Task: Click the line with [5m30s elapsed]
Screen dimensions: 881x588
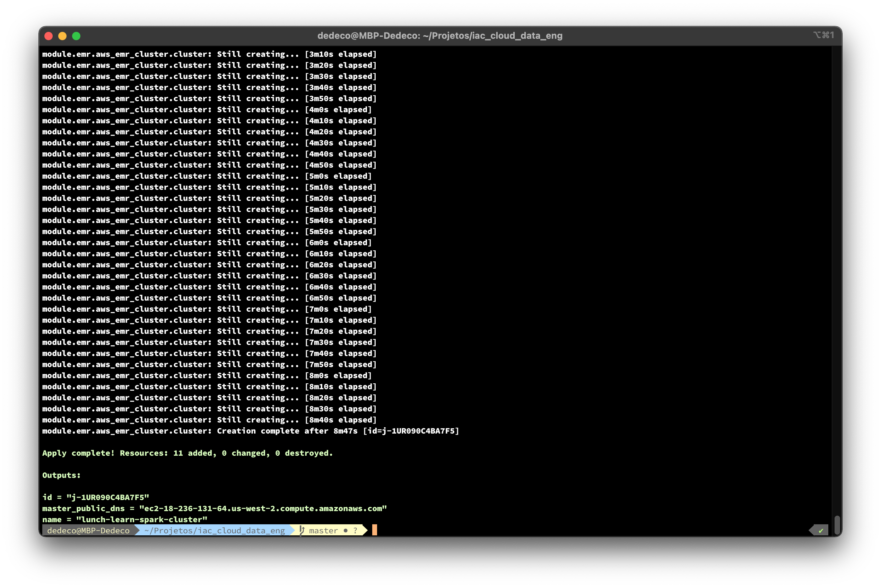Action: 209,209
